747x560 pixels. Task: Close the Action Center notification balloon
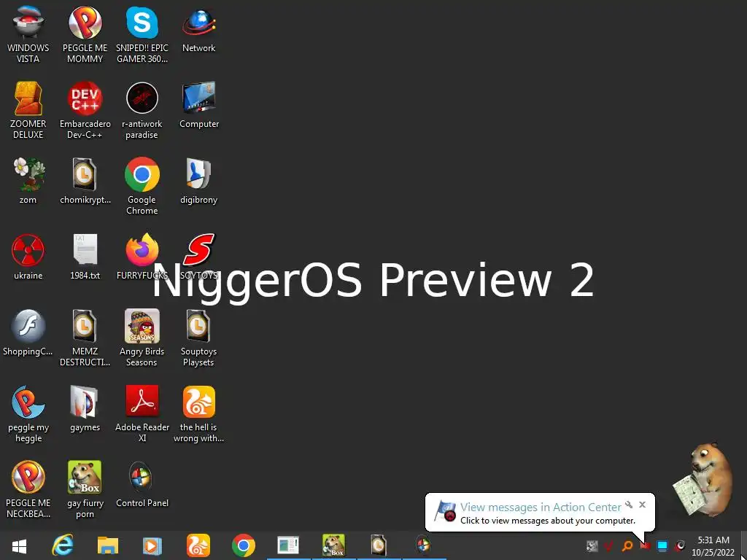point(642,505)
